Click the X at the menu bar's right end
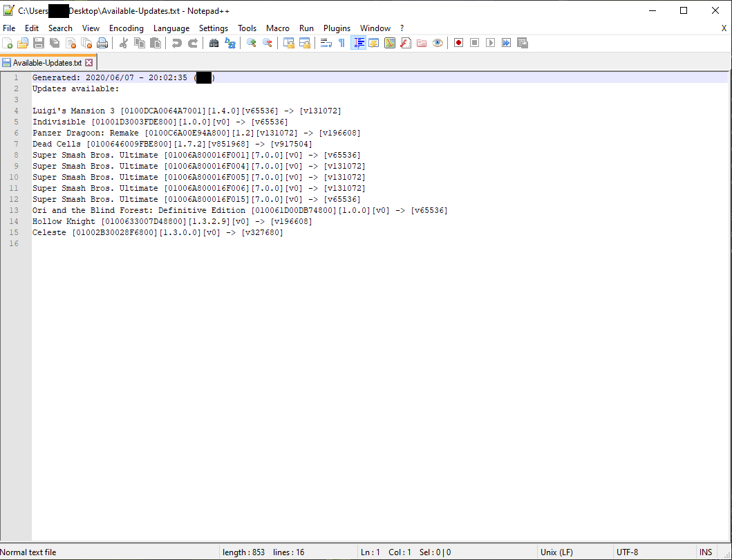The width and height of the screenshot is (732, 560). click(724, 28)
